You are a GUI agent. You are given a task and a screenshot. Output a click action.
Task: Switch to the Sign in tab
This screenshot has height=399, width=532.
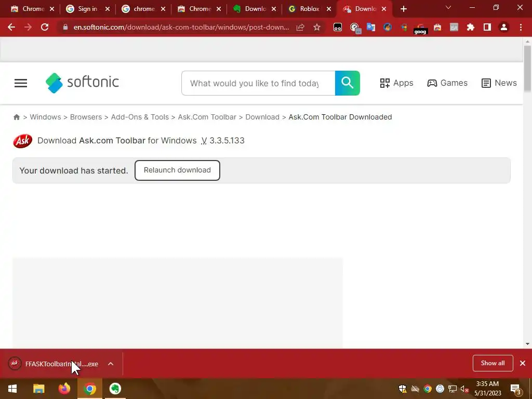pos(87,9)
